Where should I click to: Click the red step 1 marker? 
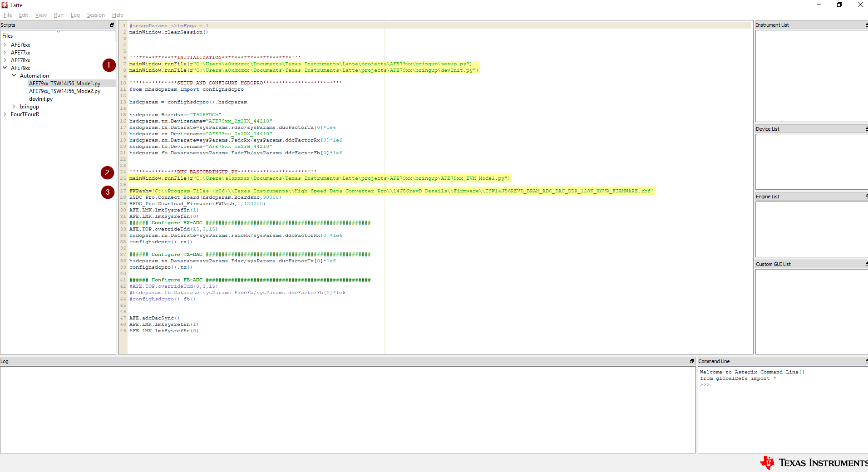click(109, 65)
